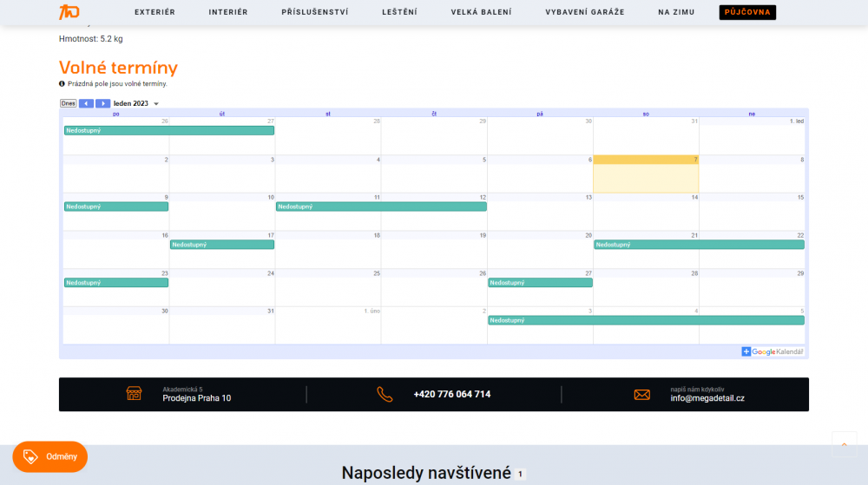Click the orange site logo

coord(69,11)
